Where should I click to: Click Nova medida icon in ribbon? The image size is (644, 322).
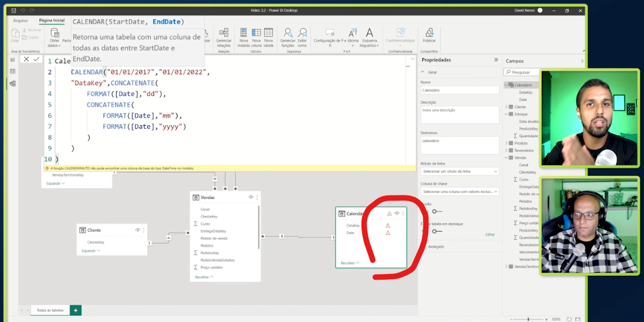click(x=243, y=34)
